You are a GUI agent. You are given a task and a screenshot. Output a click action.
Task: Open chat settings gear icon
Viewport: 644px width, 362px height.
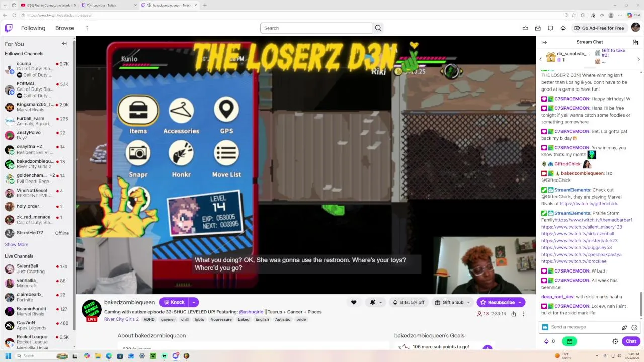(615, 341)
